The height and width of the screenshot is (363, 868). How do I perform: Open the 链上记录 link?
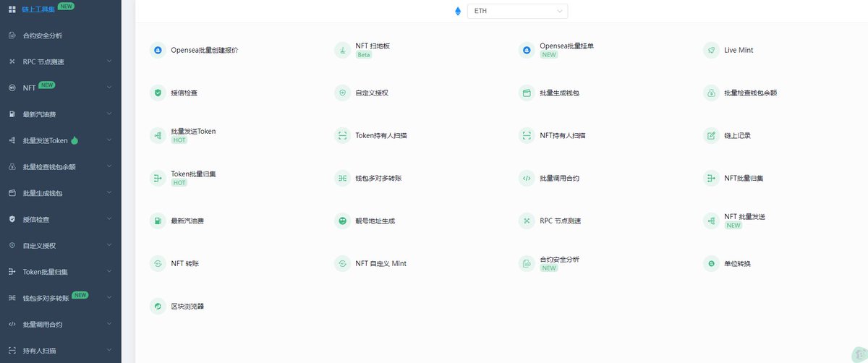pyautogui.click(x=737, y=136)
